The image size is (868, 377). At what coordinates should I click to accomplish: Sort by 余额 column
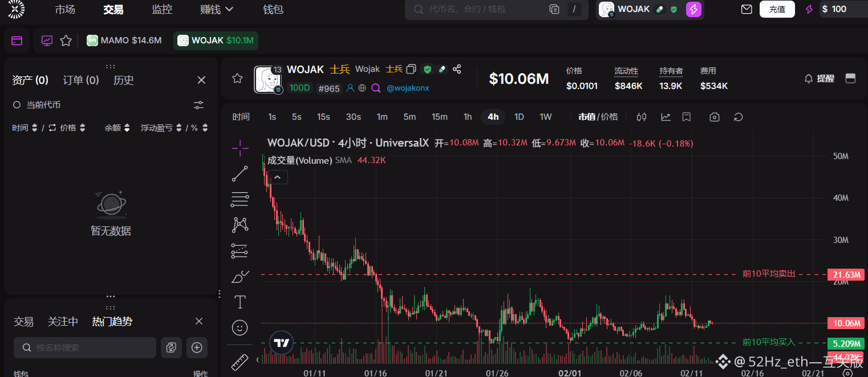[117, 128]
